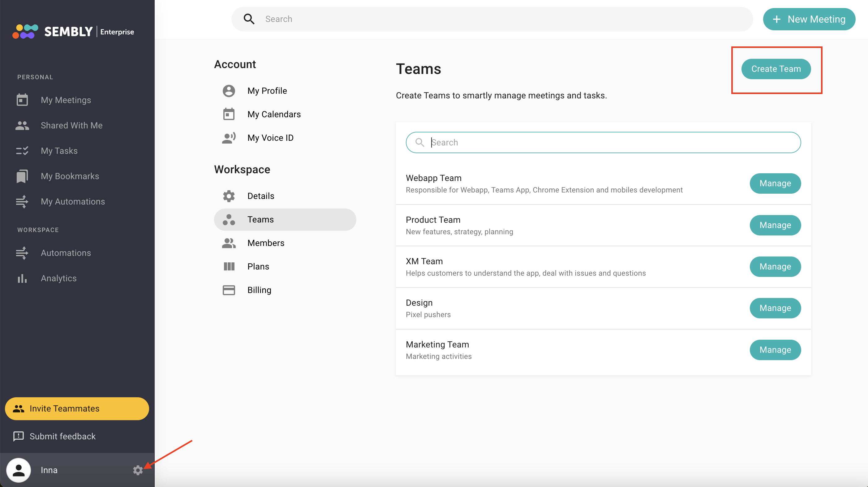Open settings gear next to Inna
868x487 pixels.
(137, 470)
